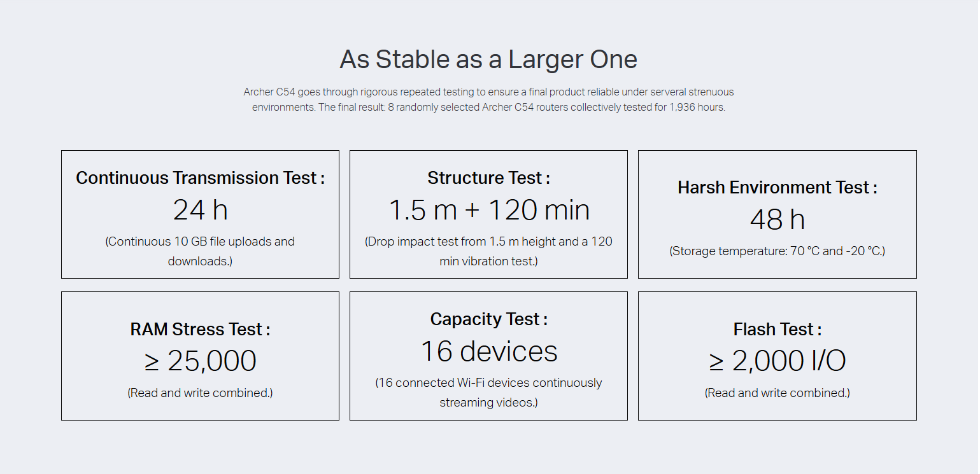Click RAM Stress Test's 'Read and write combined' note

200,393
